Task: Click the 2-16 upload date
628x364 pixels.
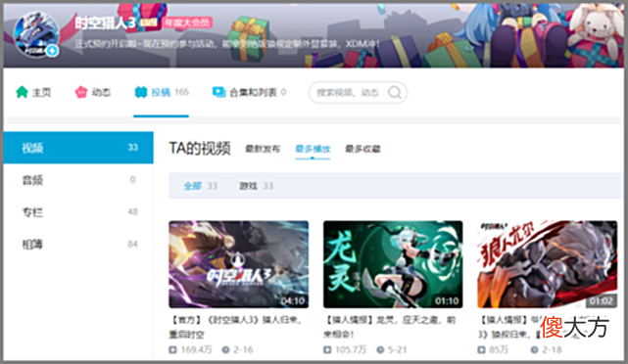Action: pyautogui.click(x=243, y=349)
